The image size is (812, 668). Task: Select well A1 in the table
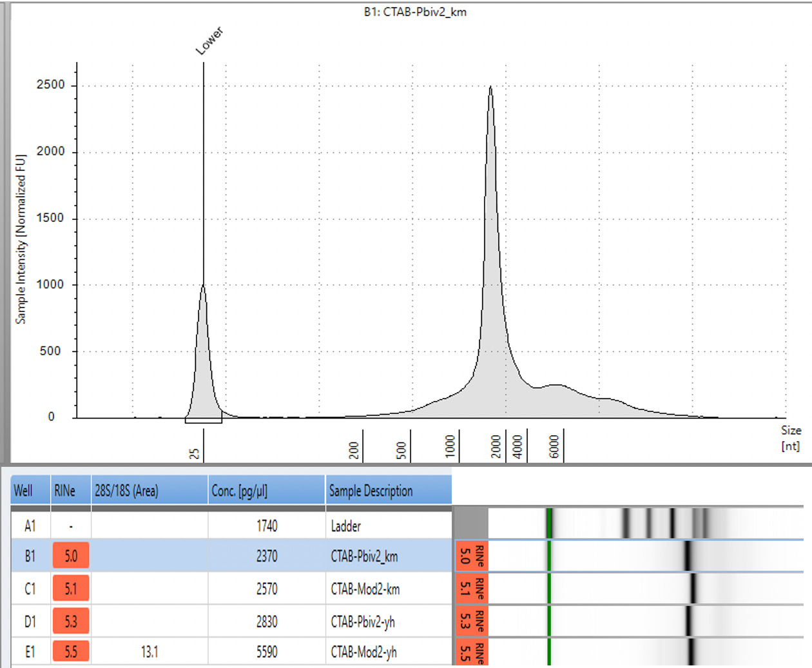[30, 526]
